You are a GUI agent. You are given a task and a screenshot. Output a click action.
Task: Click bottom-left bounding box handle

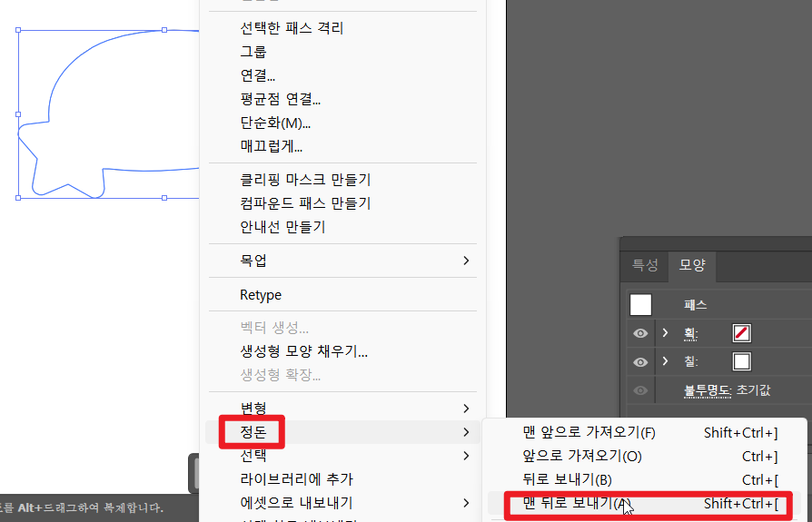pos(18,198)
